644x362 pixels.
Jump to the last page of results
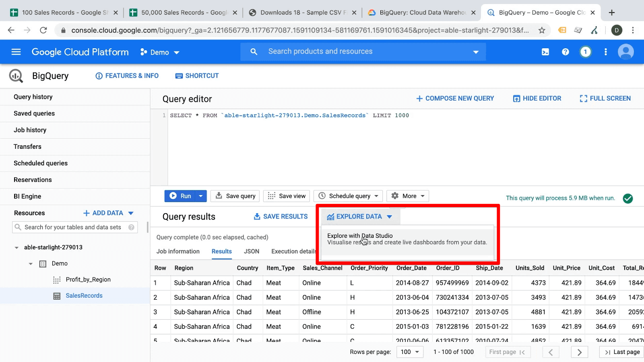pos(620,352)
